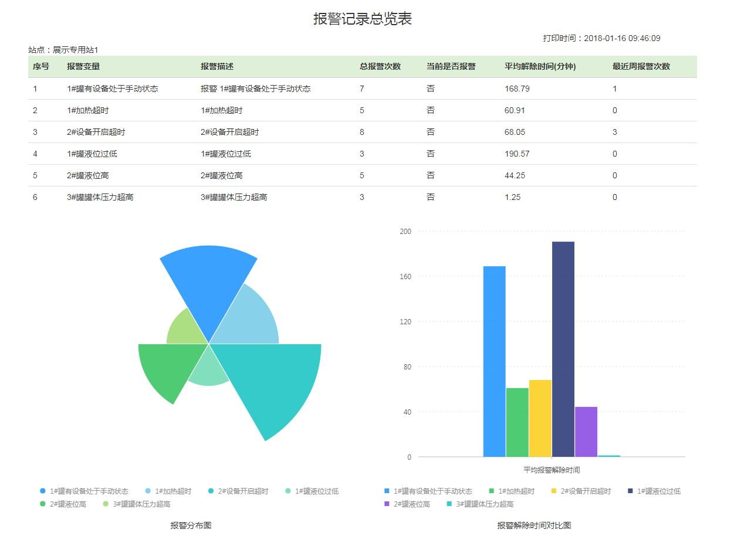Hide 1#罐液位过低 series in the bar chart legend
734x560 pixels.
[658, 491]
